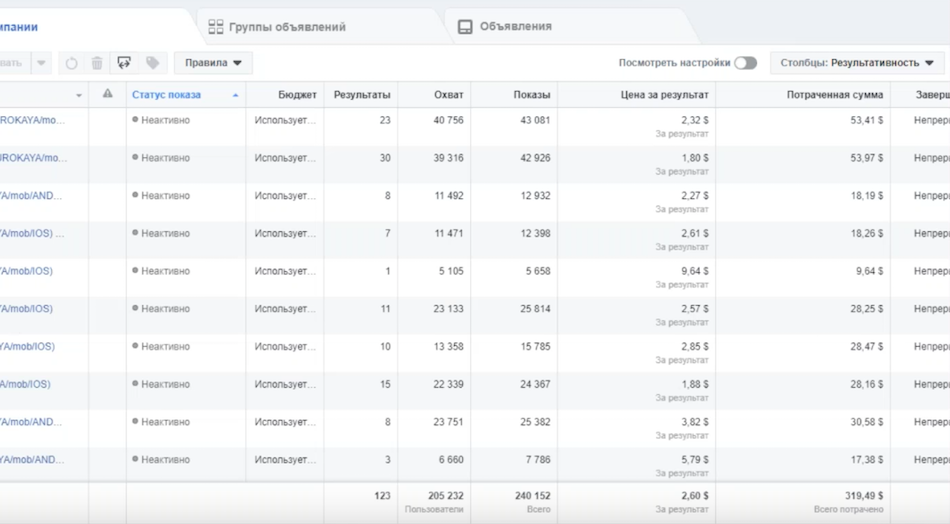Open the campaign link ending with mob/IOS) …
950x524 pixels.
32,233
